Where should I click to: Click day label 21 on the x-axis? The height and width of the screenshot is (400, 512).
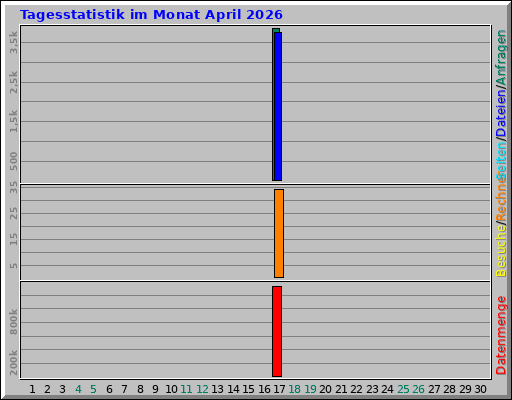point(341,389)
